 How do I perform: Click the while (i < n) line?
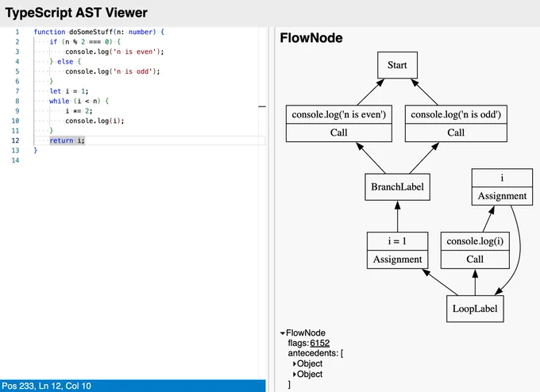[x=79, y=101]
